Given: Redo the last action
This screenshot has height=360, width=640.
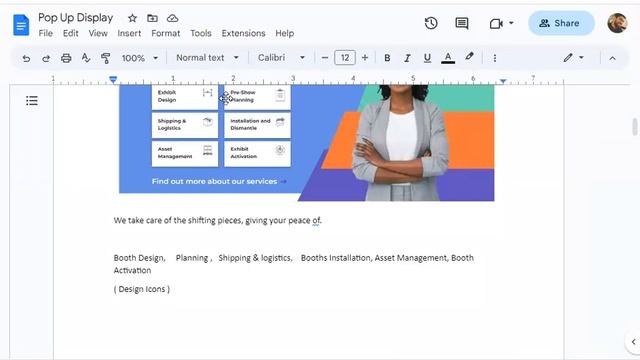Looking at the screenshot, I should click(x=46, y=58).
